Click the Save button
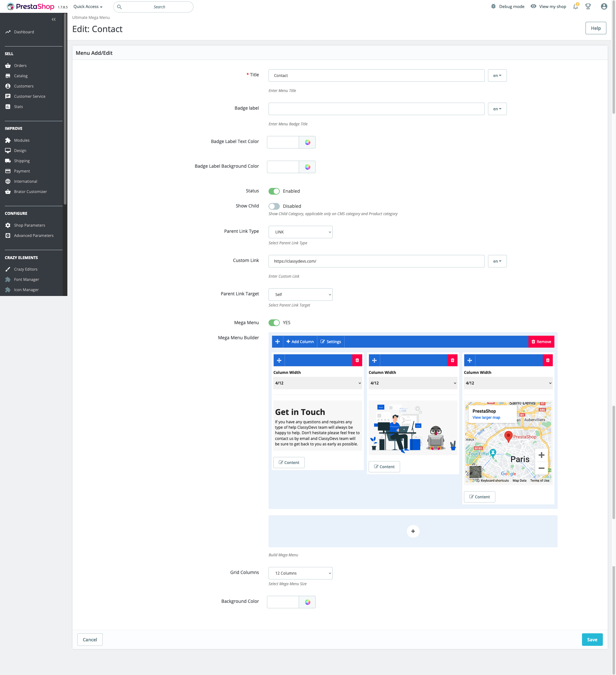616x675 pixels. tap(592, 639)
